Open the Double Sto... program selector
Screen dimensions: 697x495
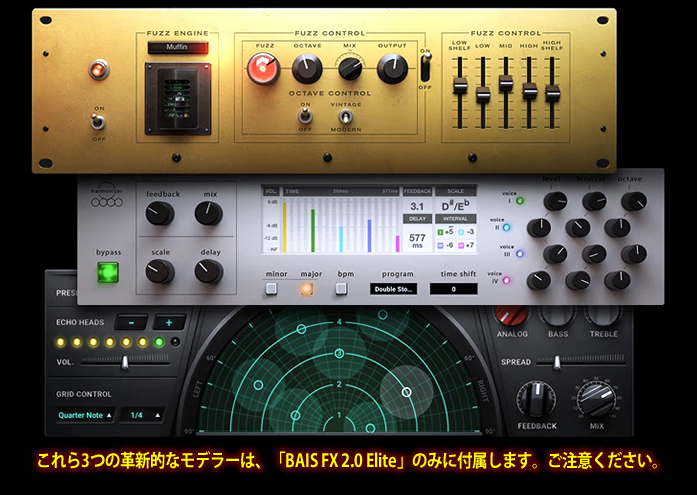pos(393,289)
